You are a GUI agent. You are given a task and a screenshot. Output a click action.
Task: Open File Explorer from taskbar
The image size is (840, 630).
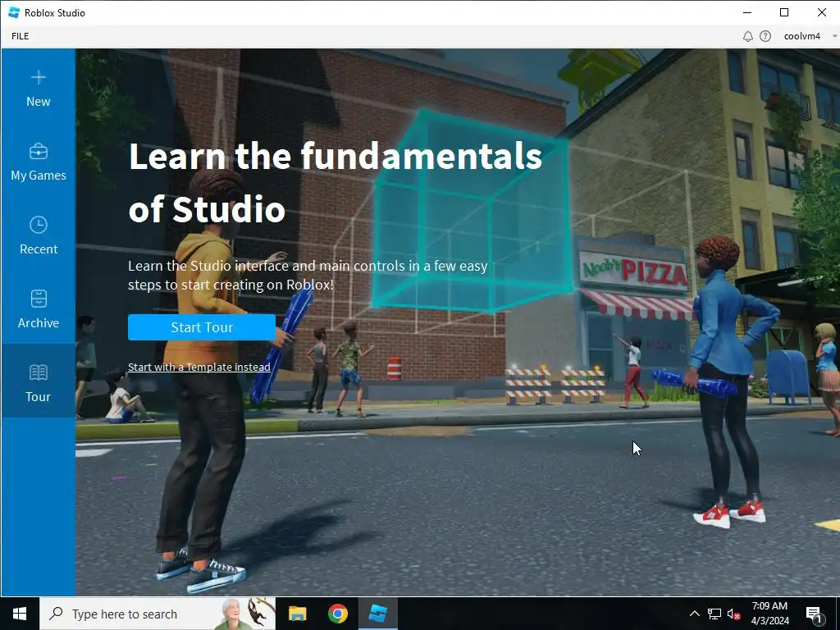[x=297, y=614]
